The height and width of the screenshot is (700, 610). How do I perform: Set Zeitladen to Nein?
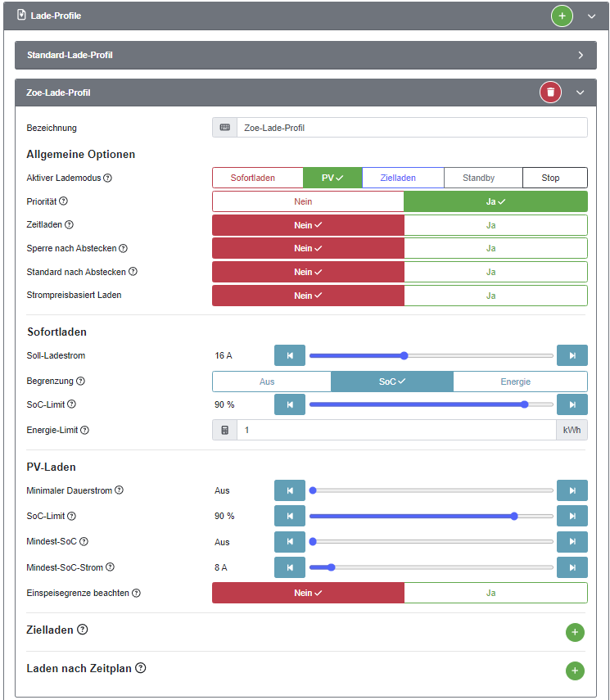point(308,225)
